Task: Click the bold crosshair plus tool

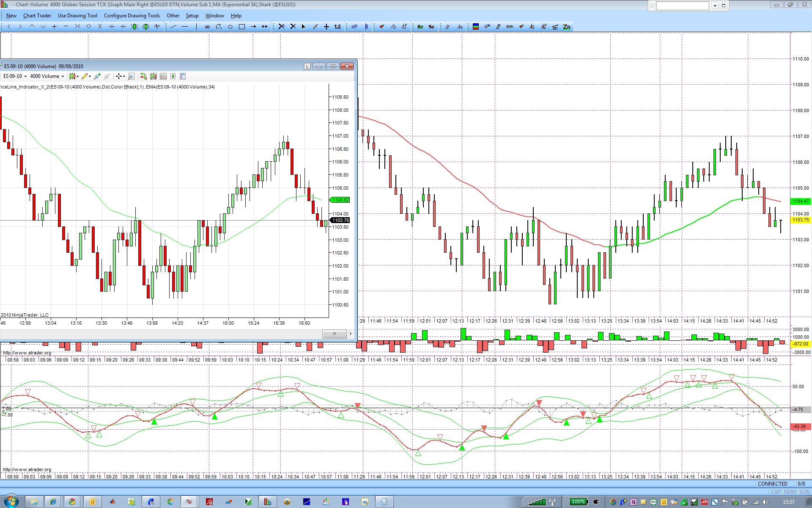Action: pos(326,27)
